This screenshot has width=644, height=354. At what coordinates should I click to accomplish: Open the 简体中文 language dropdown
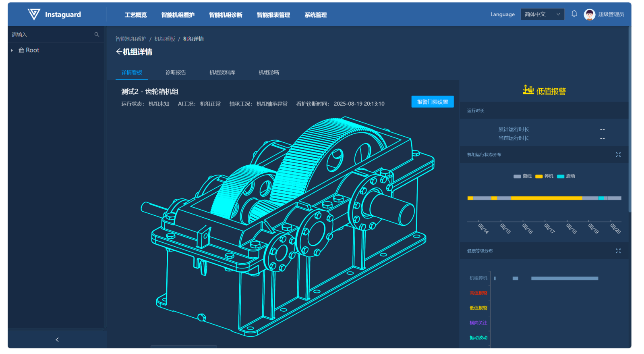pyautogui.click(x=542, y=15)
